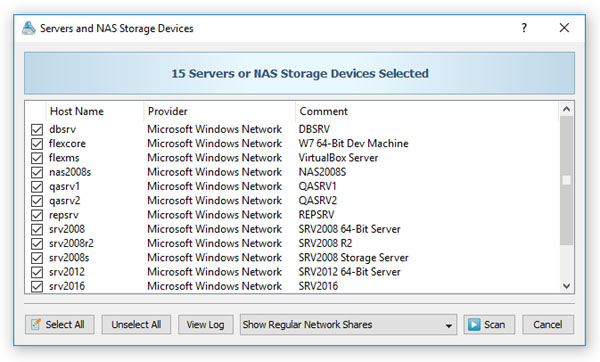Select the flexcore host name
Viewport: 600px width, 362px height.
(67, 143)
